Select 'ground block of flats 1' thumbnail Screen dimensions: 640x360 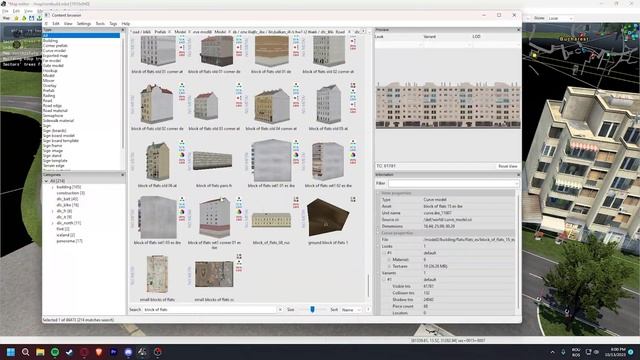[328, 217]
